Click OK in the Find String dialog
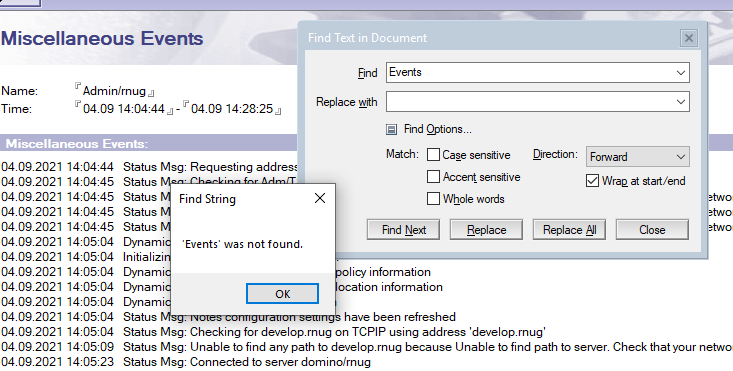733x371 pixels. tap(282, 293)
